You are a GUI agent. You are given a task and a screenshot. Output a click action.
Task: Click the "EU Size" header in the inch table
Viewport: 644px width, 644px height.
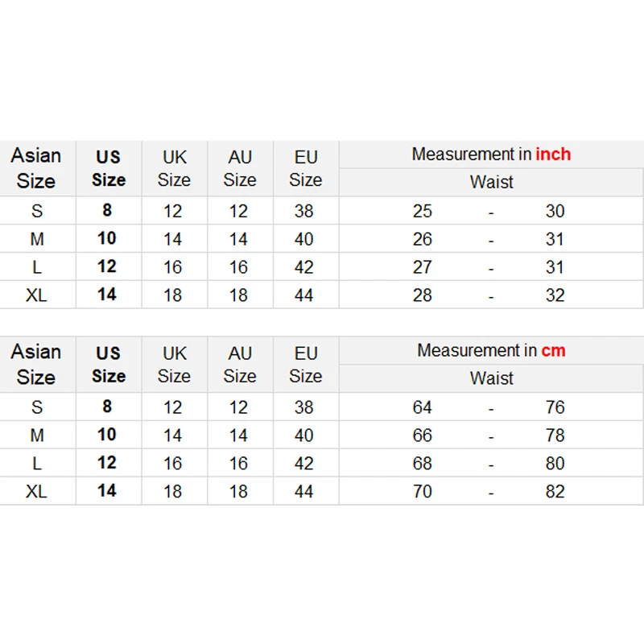306,168
